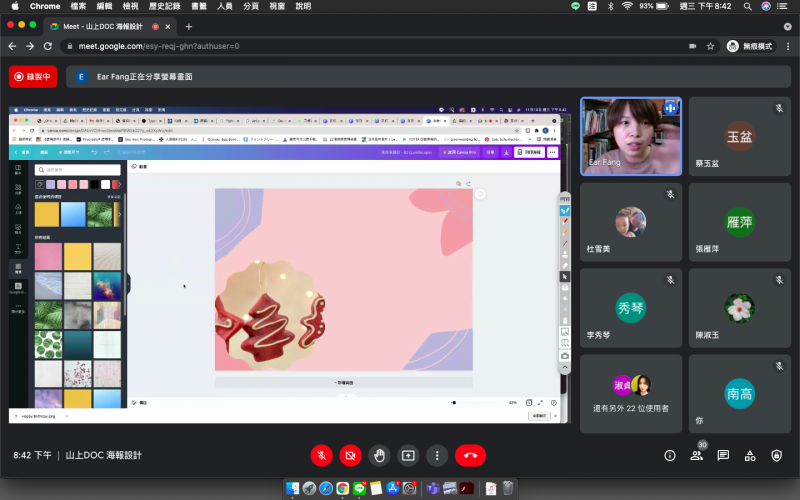
Task: Turn on the camera in Meet
Action: point(351,455)
